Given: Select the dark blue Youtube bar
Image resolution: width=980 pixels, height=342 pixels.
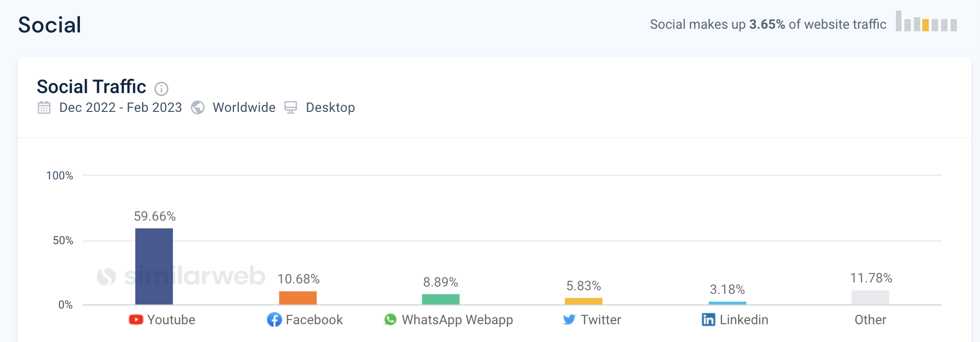Looking at the screenshot, I should (154, 267).
